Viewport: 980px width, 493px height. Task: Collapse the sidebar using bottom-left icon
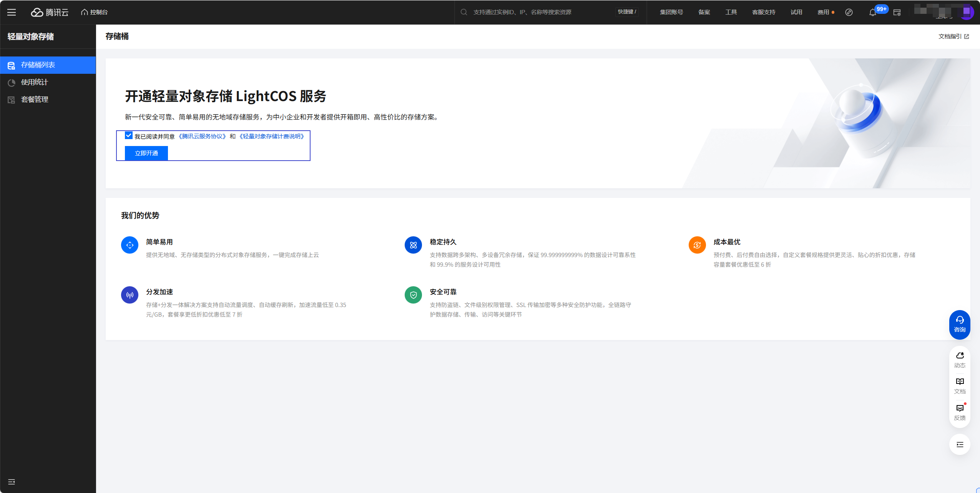(x=12, y=482)
